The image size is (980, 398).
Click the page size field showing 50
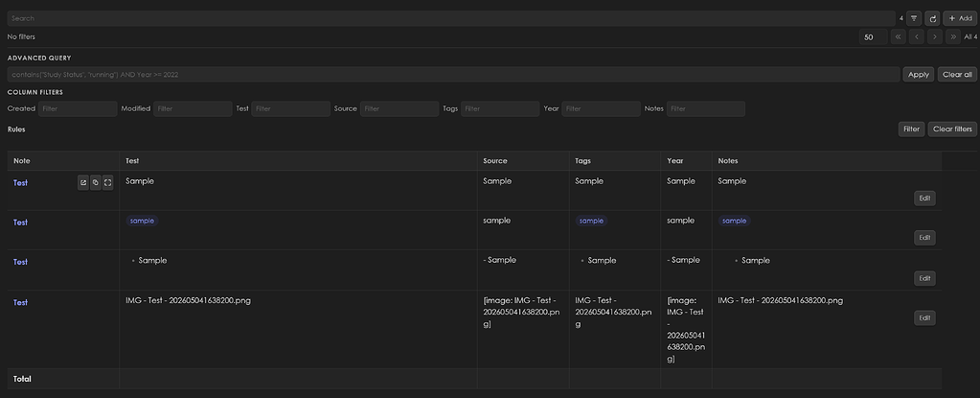(873, 36)
